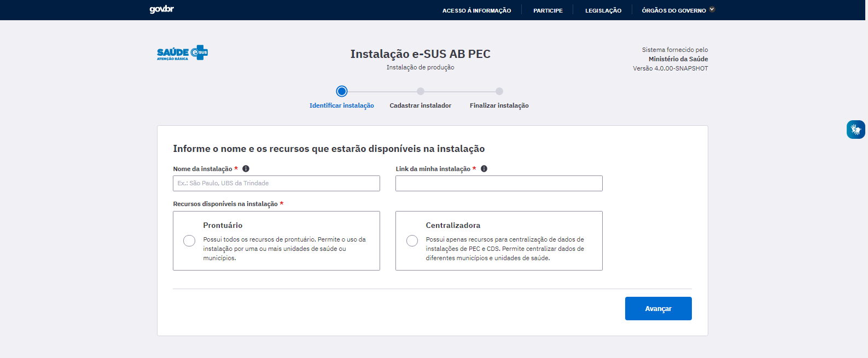Click the Instalação e-SUS AB PEC heading
The image size is (868, 358).
(x=421, y=54)
